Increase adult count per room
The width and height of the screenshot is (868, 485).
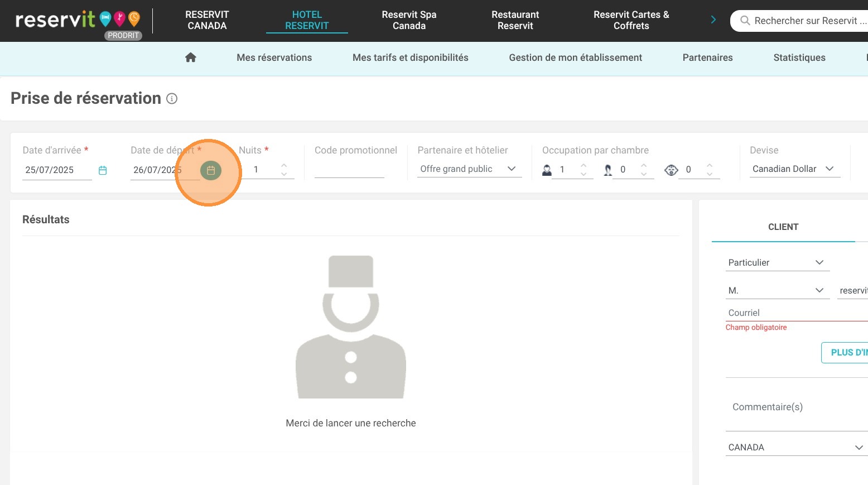pos(584,165)
